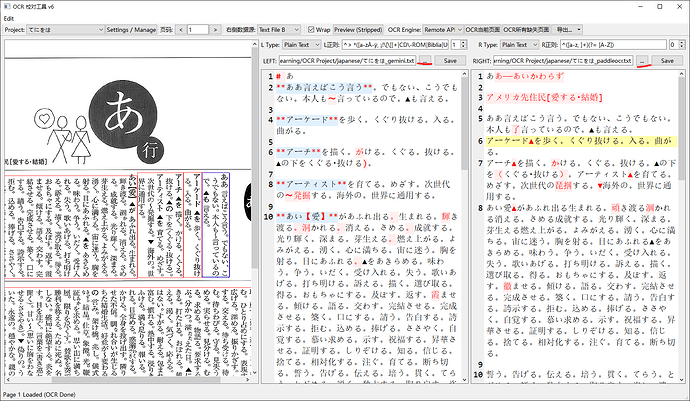This screenshot has width=690, height=401.
Task: Browse for LEFT file with '...' button
Action: click(426, 61)
